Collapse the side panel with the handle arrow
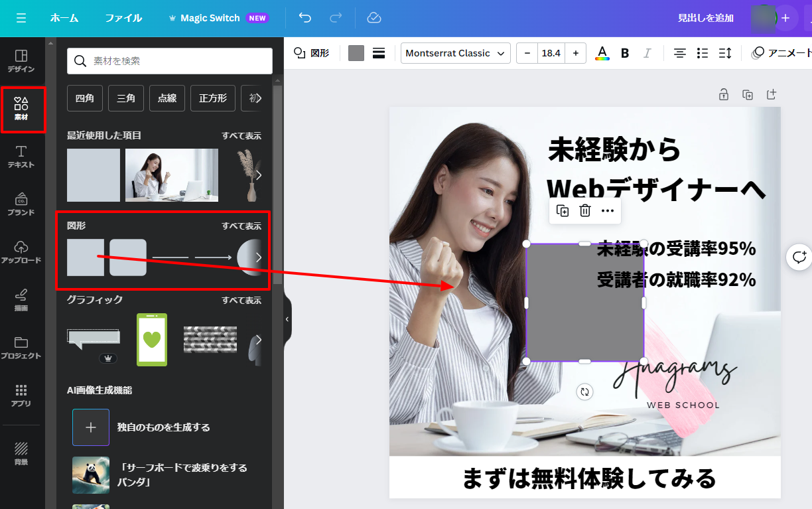This screenshot has height=509, width=812. (287, 319)
